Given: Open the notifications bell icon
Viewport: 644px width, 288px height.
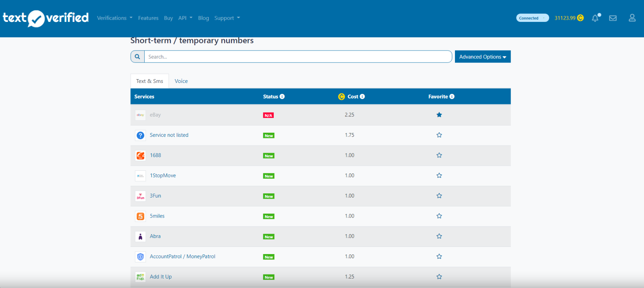Looking at the screenshot, I should pos(595,18).
